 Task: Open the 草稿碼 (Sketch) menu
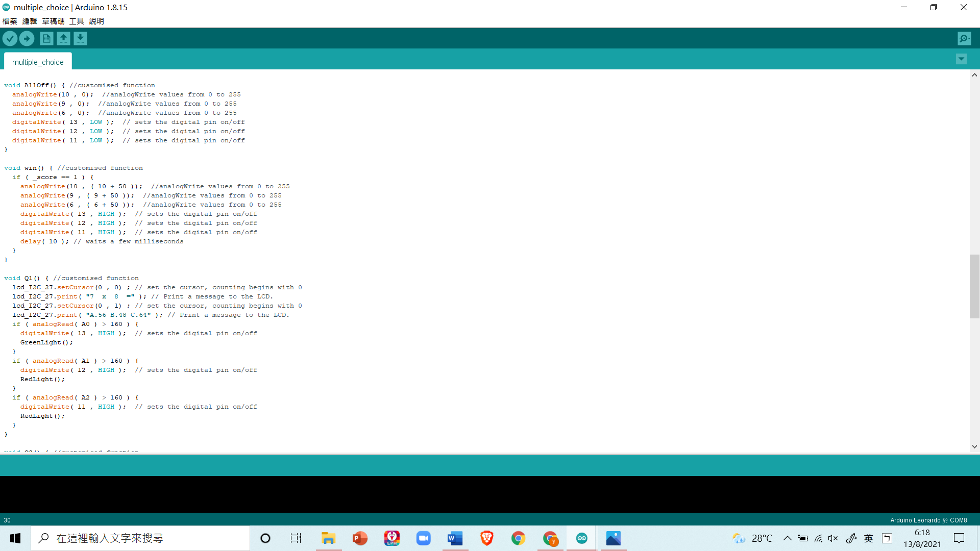pos(53,21)
